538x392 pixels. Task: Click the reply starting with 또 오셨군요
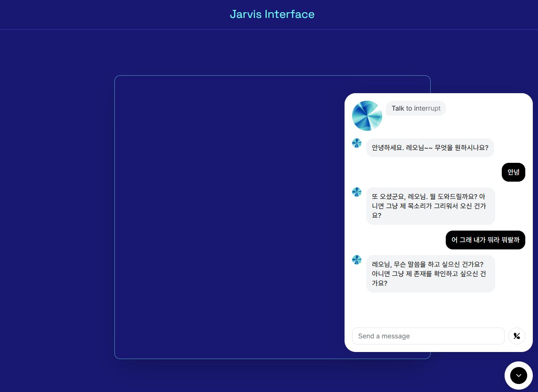(x=430, y=206)
